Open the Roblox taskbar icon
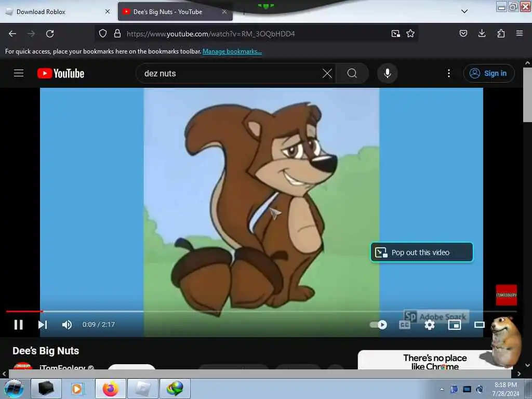Viewport: 532px width, 399px height. [x=143, y=389]
